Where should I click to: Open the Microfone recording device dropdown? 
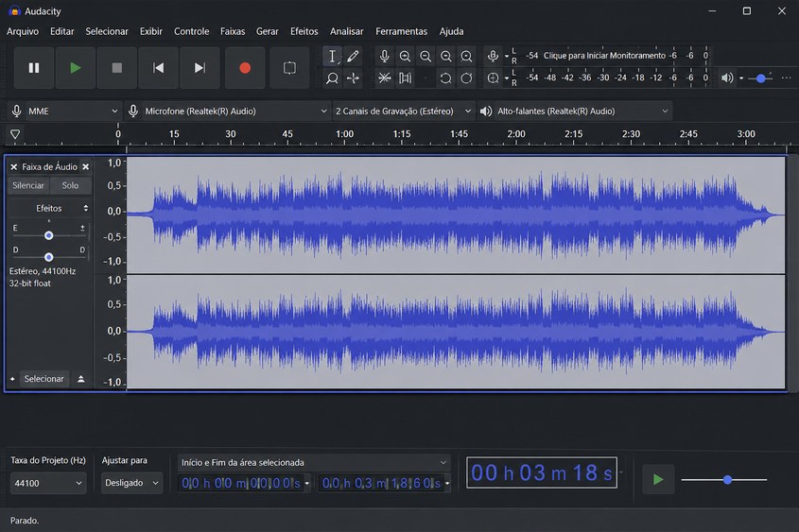click(x=235, y=111)
